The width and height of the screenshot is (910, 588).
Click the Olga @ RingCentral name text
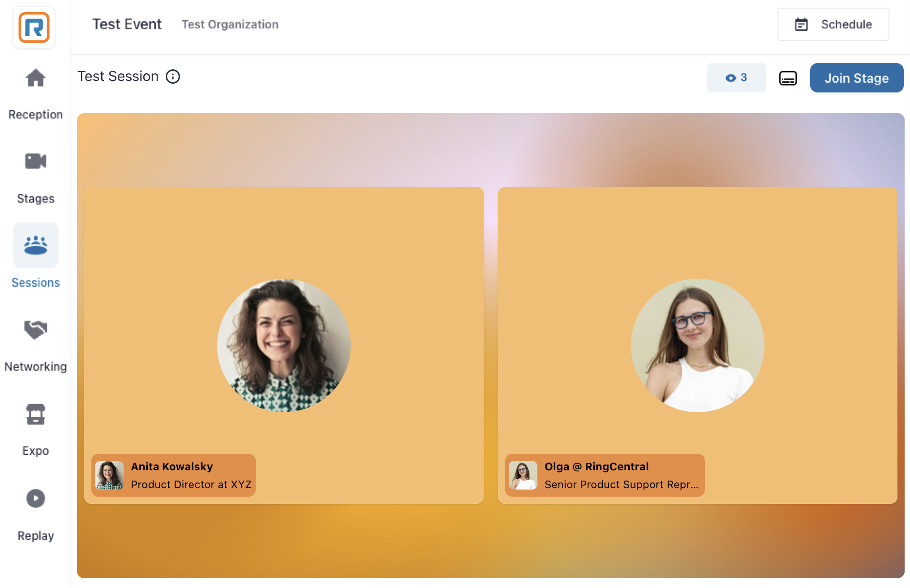click(x=597, y=467)
